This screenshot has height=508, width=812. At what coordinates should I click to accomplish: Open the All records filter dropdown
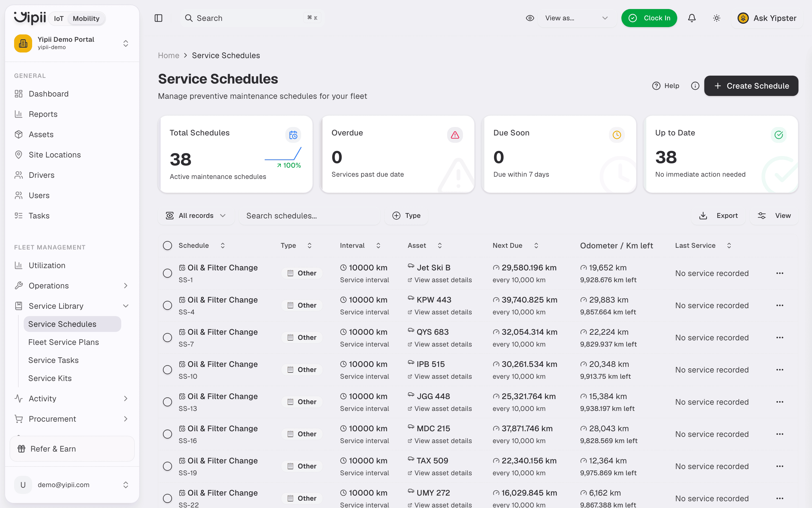[x=196, y=216]
